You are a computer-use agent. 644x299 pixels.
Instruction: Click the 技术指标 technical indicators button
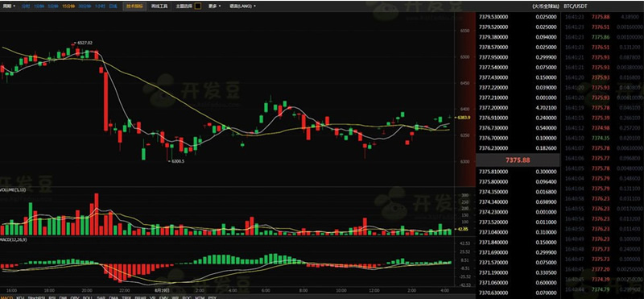click(x=134, y=6)
